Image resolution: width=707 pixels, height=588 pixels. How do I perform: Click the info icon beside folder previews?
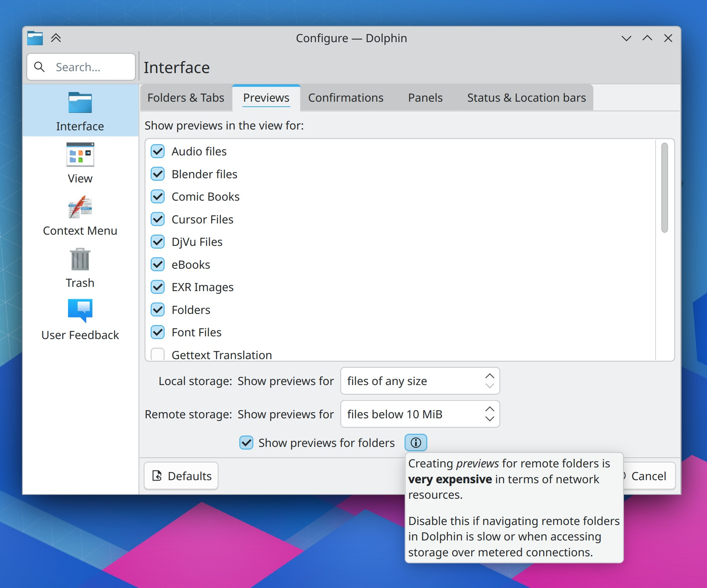[416, 443]
